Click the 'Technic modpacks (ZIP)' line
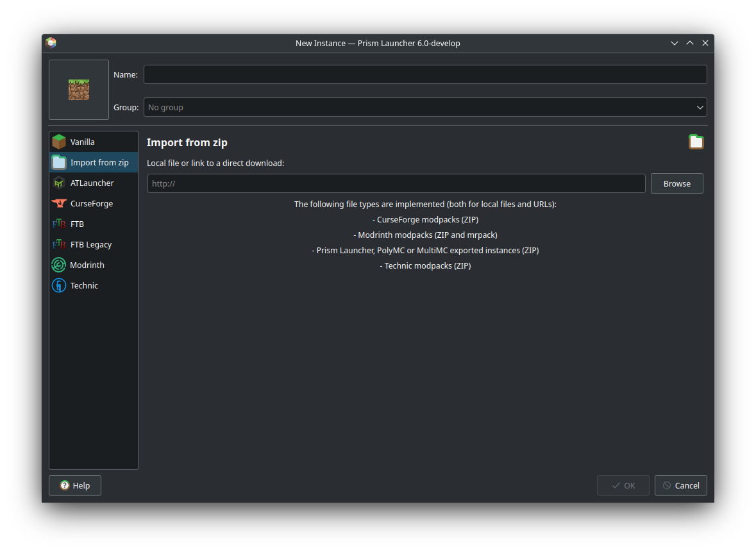756x552 pixels. pyautogui.click(x=425, y=265)
